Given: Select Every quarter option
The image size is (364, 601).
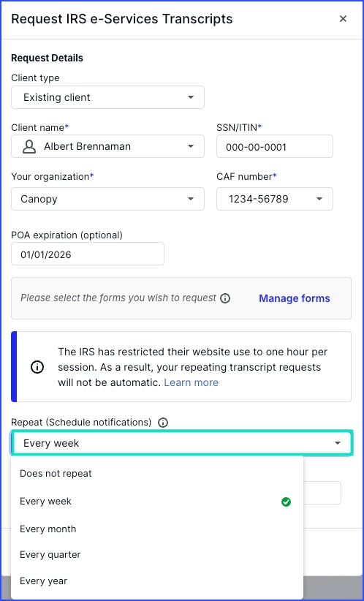Looking at the screenshot, I should coord(157,555).
